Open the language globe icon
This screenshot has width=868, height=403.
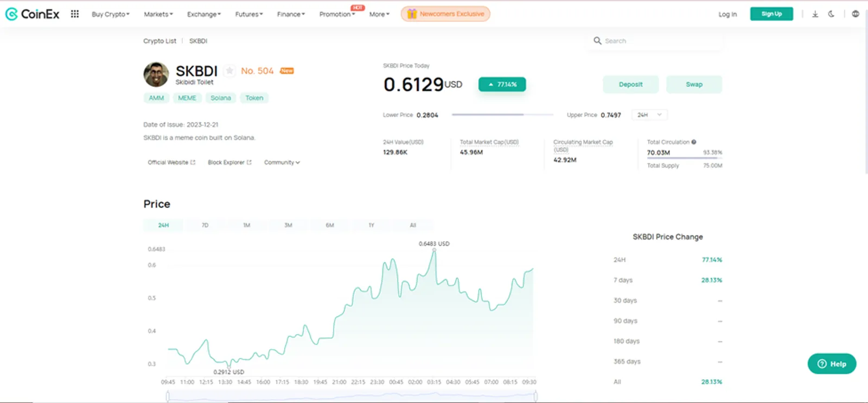pos(856,14)
